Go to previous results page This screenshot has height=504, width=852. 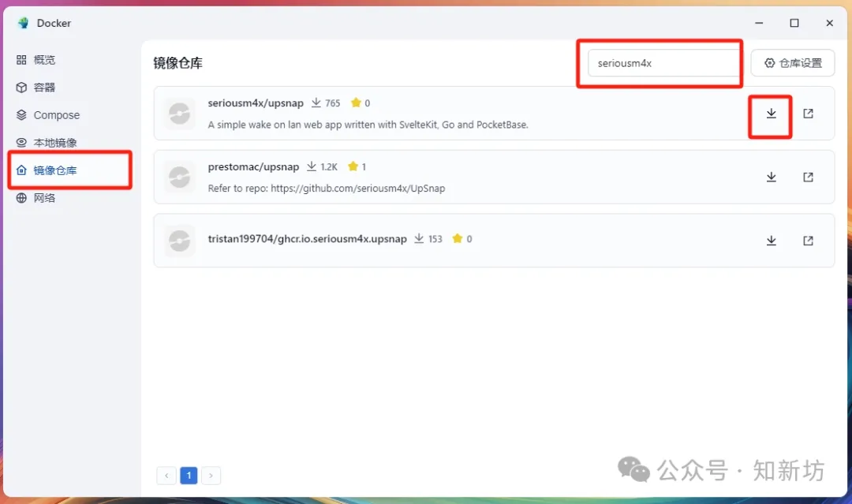click(x=166, y=476)
